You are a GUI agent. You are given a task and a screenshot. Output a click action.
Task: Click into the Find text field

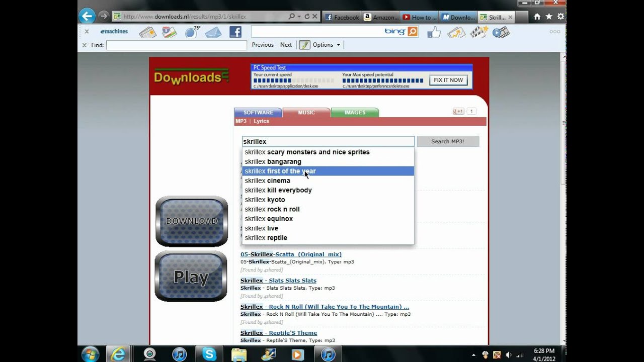coord(177,45)
